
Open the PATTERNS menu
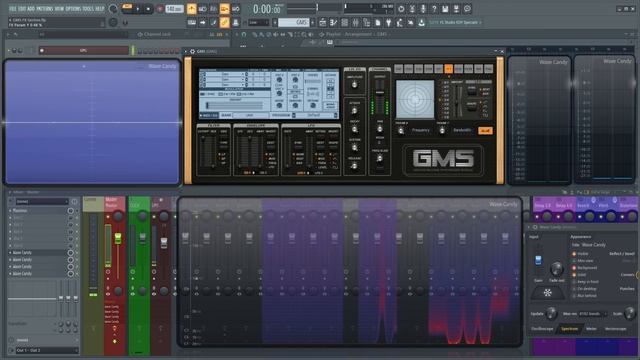tap(45, 9)
